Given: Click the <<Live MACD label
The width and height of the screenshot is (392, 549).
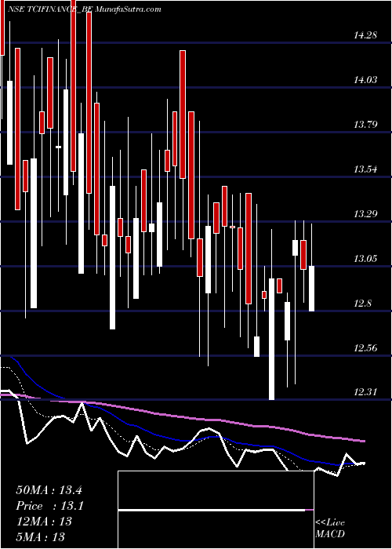Looking at the screenshot, I should (x=330, y=529).
